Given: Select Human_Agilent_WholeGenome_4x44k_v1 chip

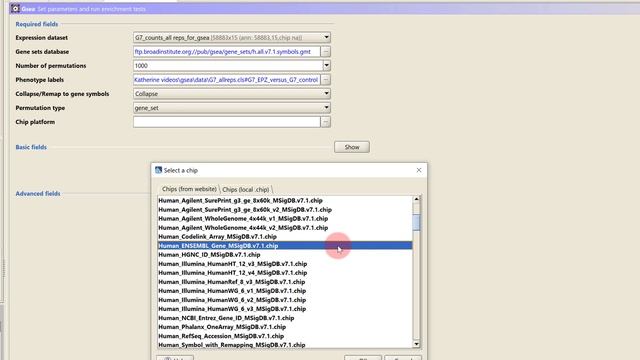Looking at the screenshot, I should [285, 218].
